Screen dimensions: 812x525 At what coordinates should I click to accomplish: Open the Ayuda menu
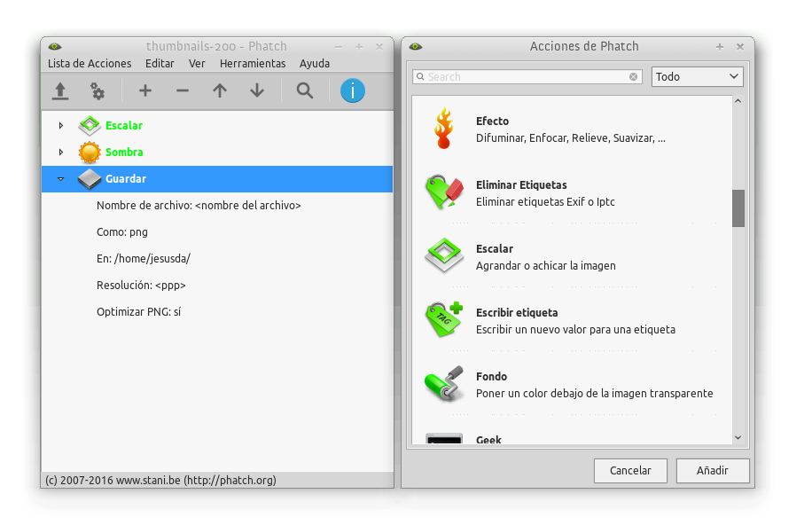315,63
